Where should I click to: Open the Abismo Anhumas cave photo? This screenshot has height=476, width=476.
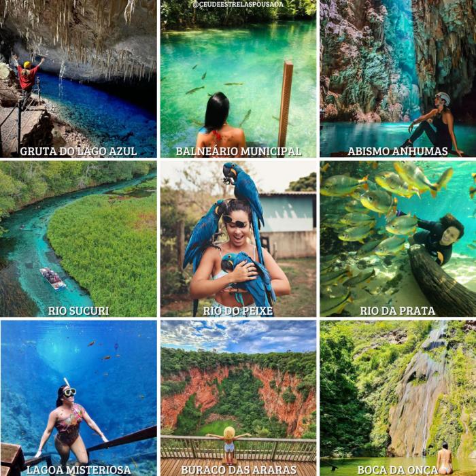coord(398,78)
